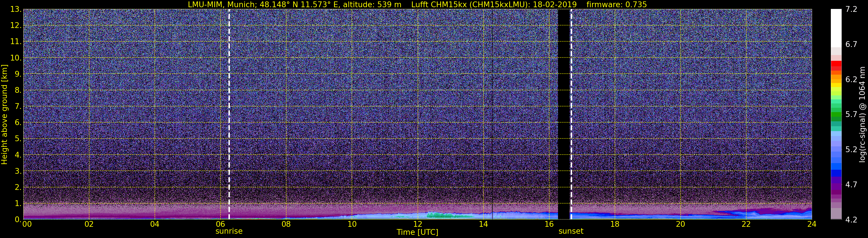Click the colorbar tick label '5.2'
The image size is (868, 238).
[x=851, y=149]
